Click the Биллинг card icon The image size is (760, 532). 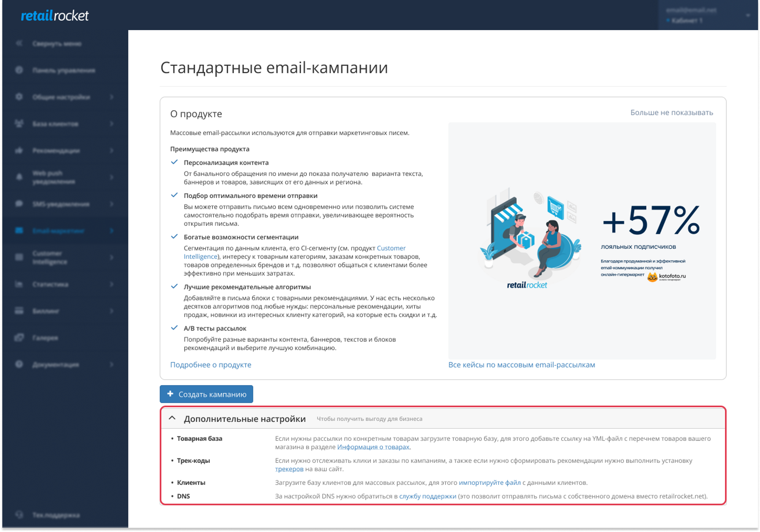tap(19, 311)
